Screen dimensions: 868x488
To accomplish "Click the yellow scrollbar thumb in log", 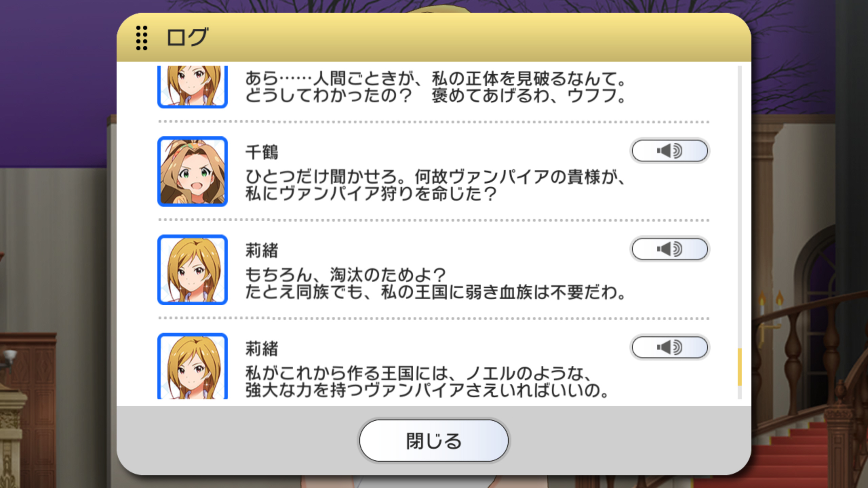I will coord(740,367).
